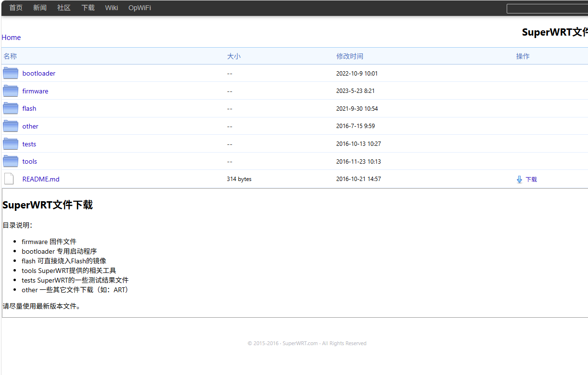Viewport: 588px width, 375px height.
Task: Click the 请尽量使用最新版本文件 line
Action: [42, 306]
